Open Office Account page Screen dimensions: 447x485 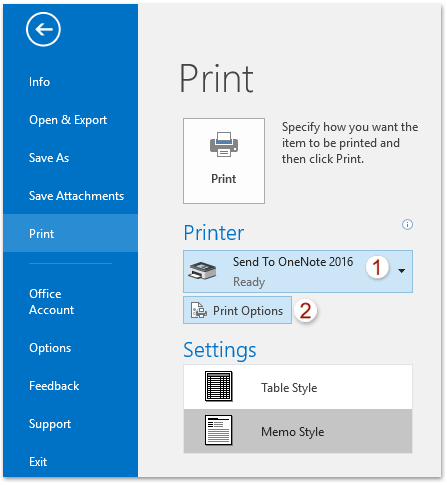pos(52,302)
